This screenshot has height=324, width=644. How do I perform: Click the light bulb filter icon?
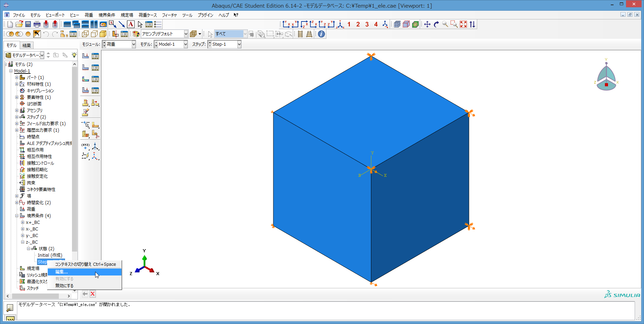pos(74,55)
